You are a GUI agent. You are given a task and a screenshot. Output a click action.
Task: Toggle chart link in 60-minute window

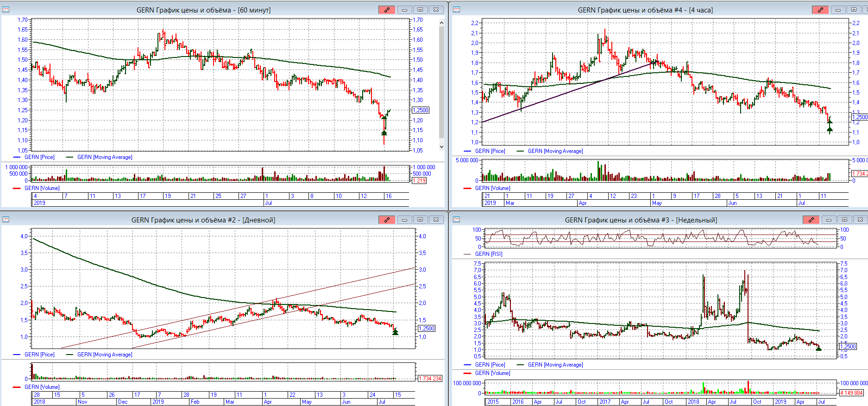(x=386, y=10)
